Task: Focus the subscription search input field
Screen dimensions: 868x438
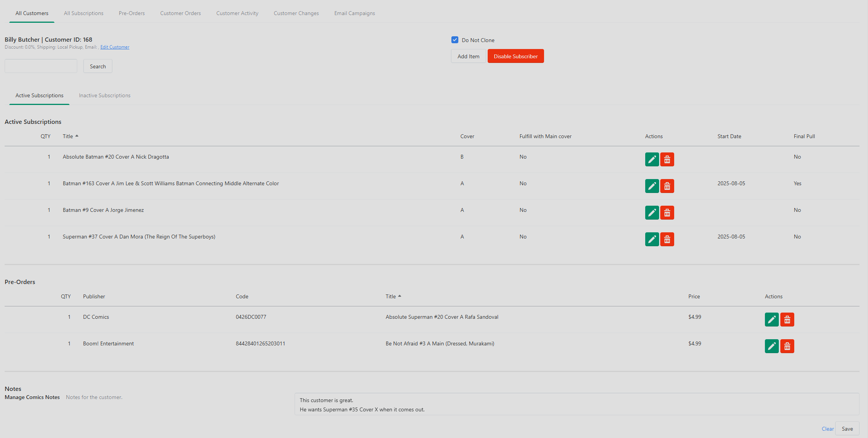Action: 41,66
